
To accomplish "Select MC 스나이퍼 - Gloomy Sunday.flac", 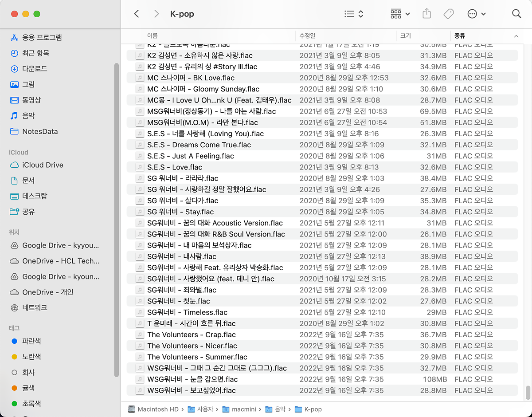I will (x=322, y=89).
